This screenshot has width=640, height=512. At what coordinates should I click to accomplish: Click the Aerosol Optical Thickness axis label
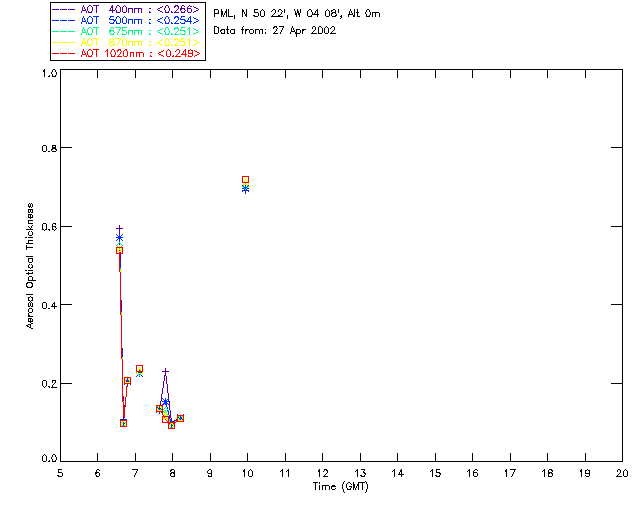30,266
